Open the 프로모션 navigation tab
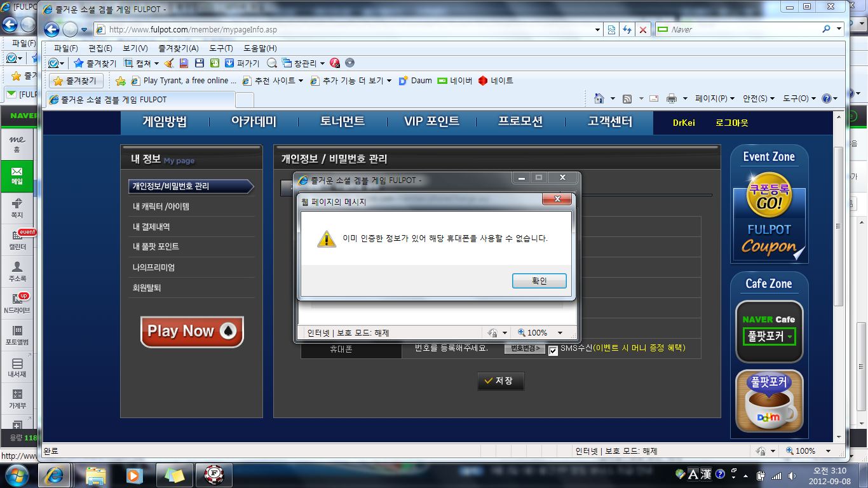This screenshot has height=488, width=868. pyautogui.click(x=520, y=122)
